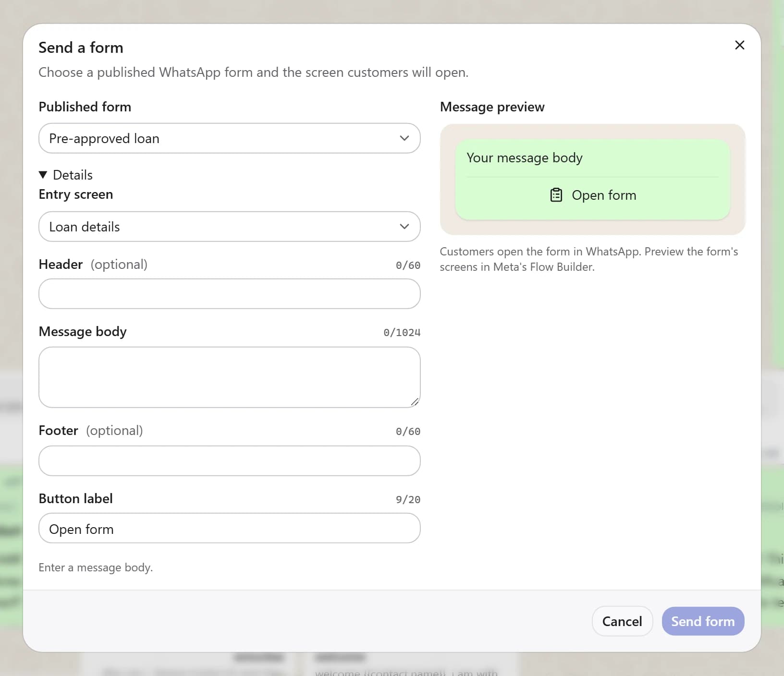
Task: Click the 'Enter a message body.' hint
Action: pyautogui.click(x=96, y=567)
